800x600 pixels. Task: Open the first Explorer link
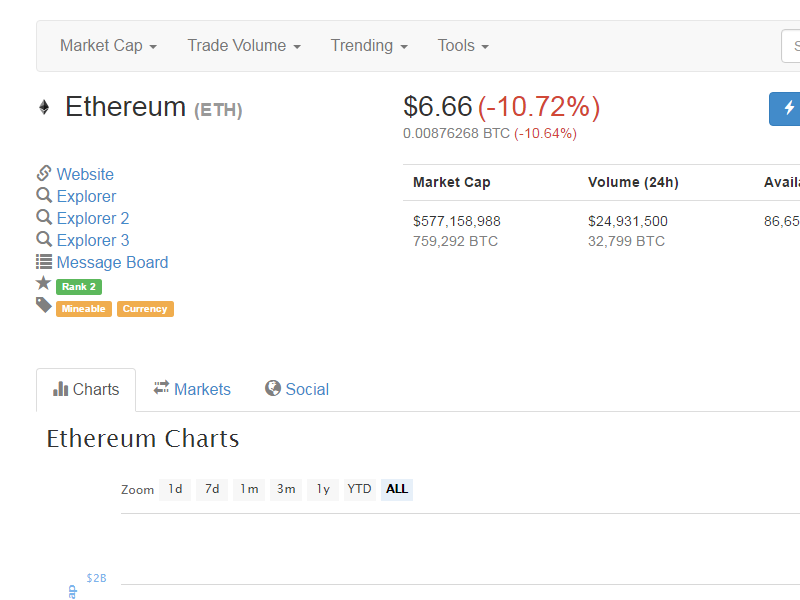pos(86,196)
